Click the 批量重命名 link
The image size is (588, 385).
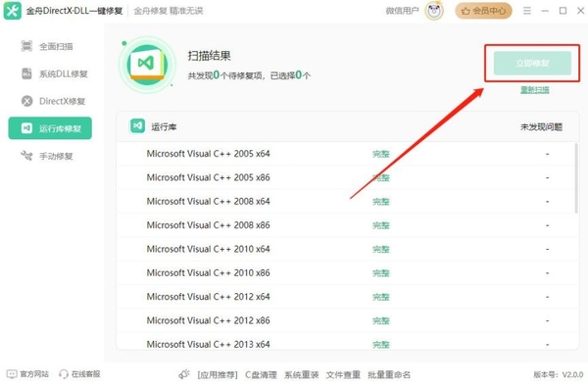pos(389,374)
